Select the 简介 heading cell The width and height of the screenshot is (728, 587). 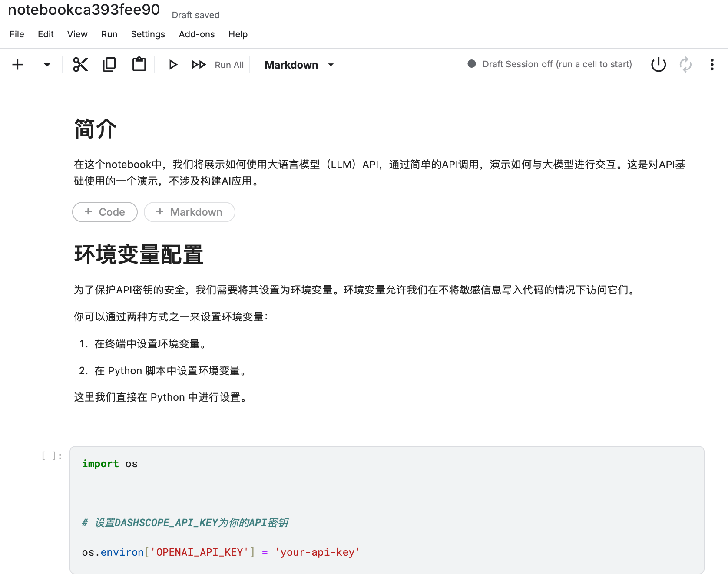95,129
